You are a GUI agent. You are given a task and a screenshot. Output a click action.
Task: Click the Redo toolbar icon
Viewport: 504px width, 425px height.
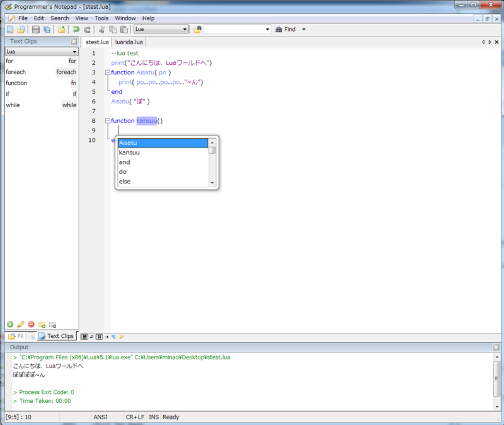pyautogui.click(x=87, y=30)
